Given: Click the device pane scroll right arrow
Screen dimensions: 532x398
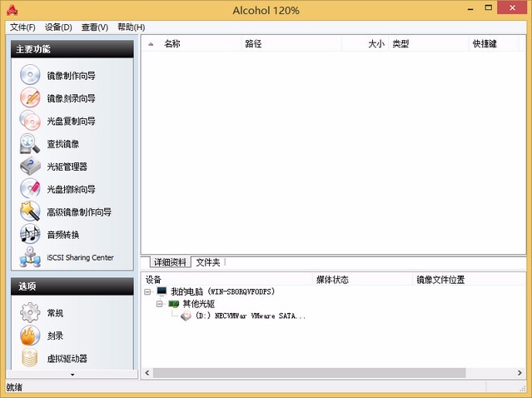Looking at the screenshot, I should (520, 372).
